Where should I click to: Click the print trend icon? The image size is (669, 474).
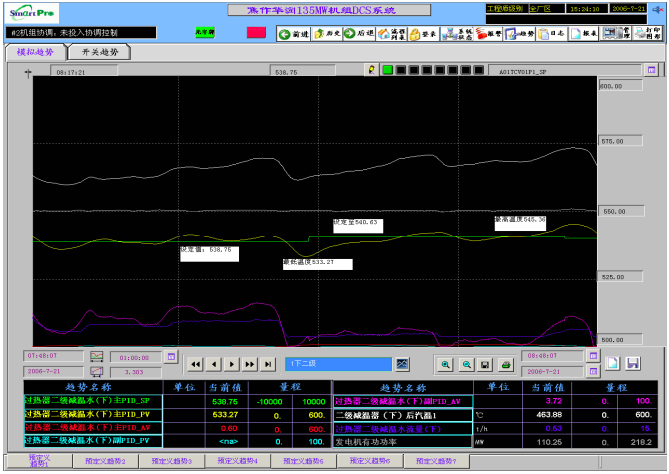tap(506, 364)
